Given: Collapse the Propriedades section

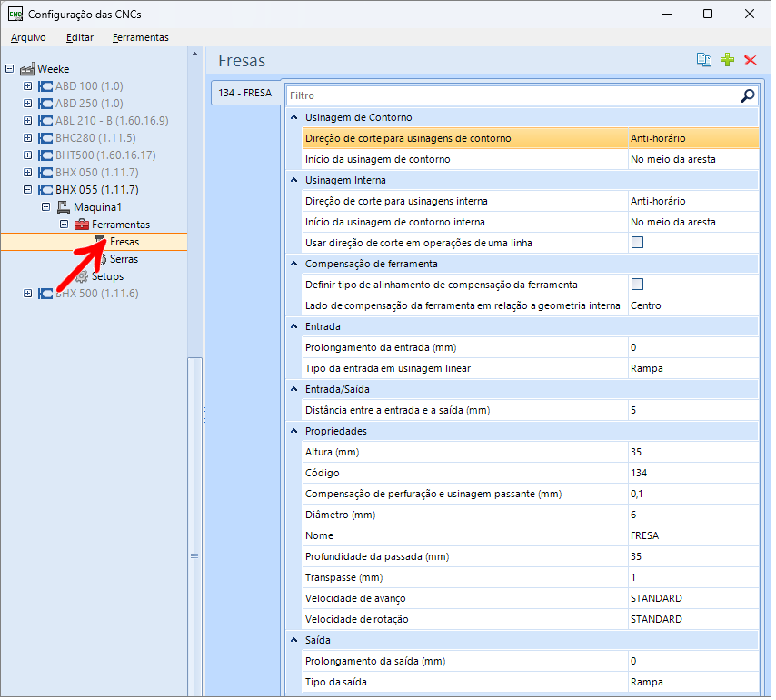Looking at the screenshot, I should click(294, 431).
